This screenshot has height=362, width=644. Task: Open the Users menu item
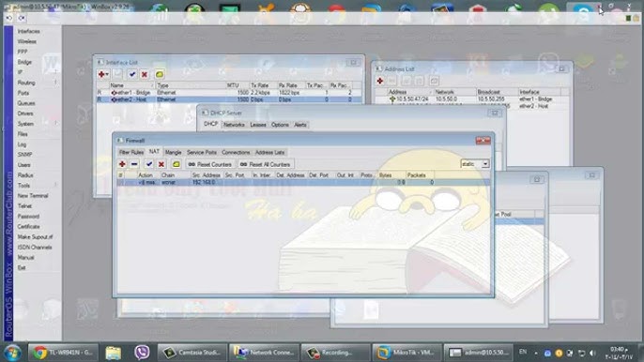point(23,164)
